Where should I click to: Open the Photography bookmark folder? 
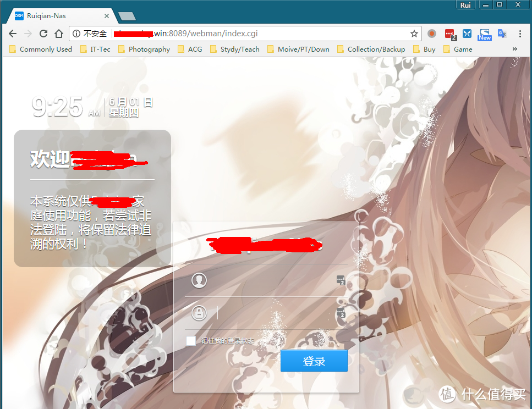(x=144, y=49)
